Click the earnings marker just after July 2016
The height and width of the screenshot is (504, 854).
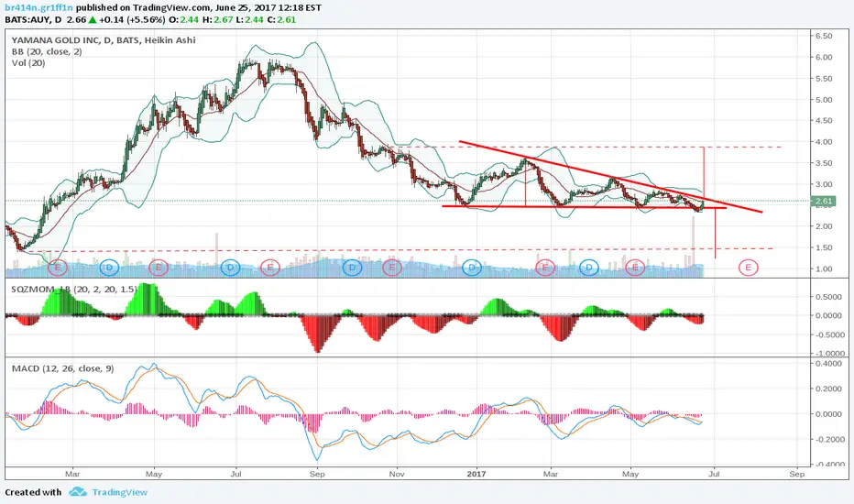tap(269, 268)
